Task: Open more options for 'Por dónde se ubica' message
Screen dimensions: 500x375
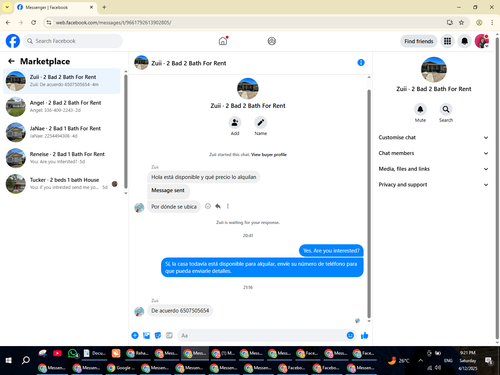Action: point(228,206)
